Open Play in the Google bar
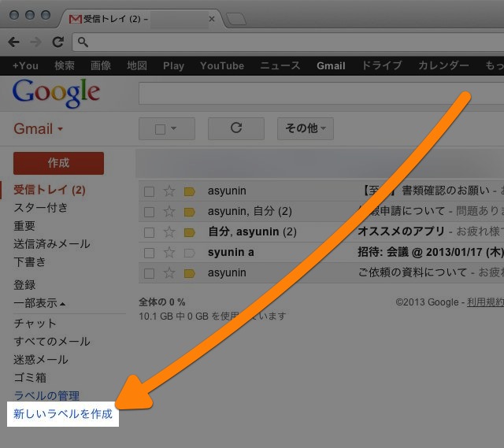Screen dimensions: 504x448 (173, 66)
